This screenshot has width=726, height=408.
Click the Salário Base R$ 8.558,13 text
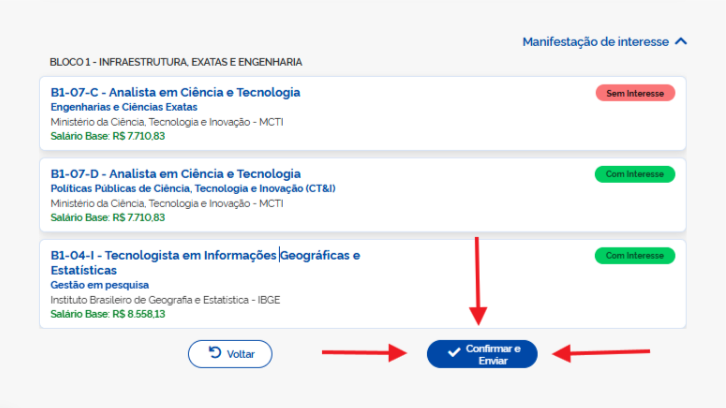pyautogui.click(x=108, y=313)
